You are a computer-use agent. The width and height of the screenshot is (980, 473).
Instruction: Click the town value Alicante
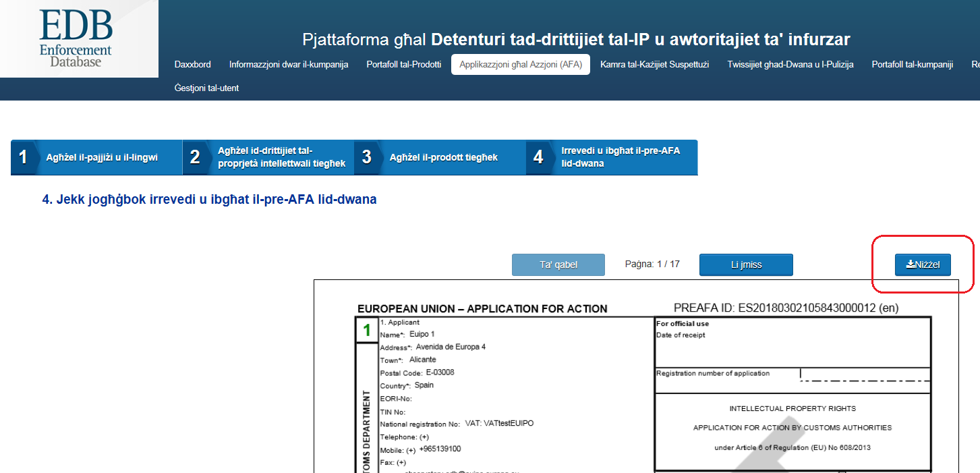[x=423, y=360]
